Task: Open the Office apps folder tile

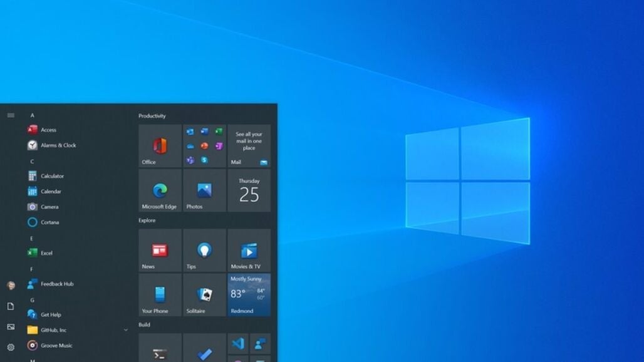Action: pyautogui.click(x=204, y=146)
